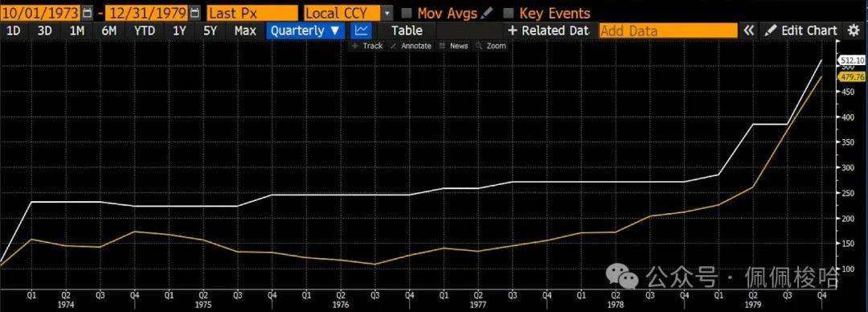Click the white series value label 512.10
The height and width of the screenshot is (312, 868).
852,60
